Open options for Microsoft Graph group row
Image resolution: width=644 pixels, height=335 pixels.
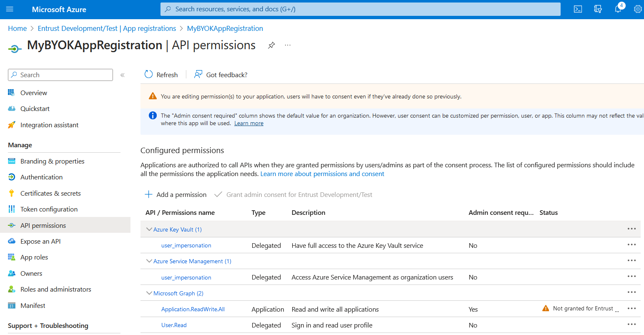(x=631, y=292)
